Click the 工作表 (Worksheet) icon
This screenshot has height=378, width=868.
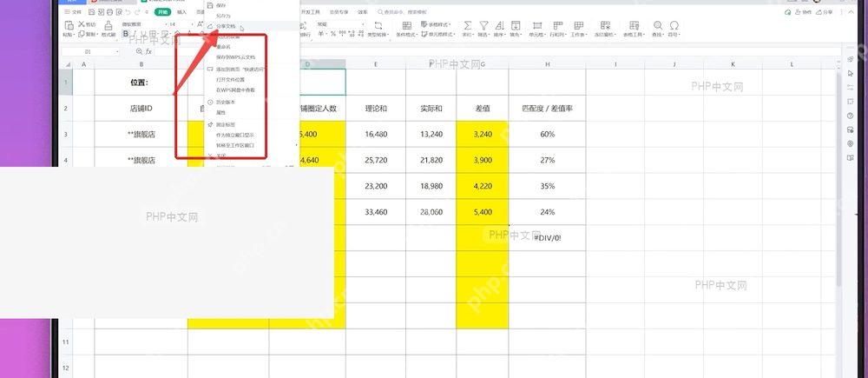(578, 25)
